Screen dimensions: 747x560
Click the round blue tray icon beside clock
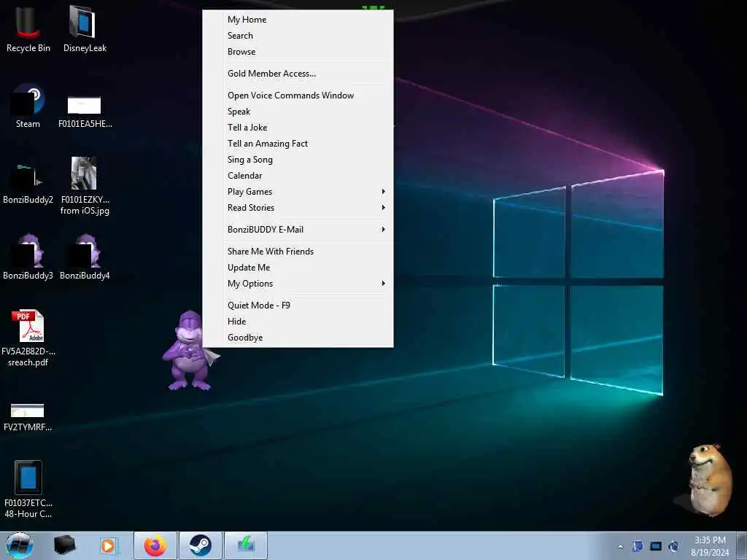673,546
